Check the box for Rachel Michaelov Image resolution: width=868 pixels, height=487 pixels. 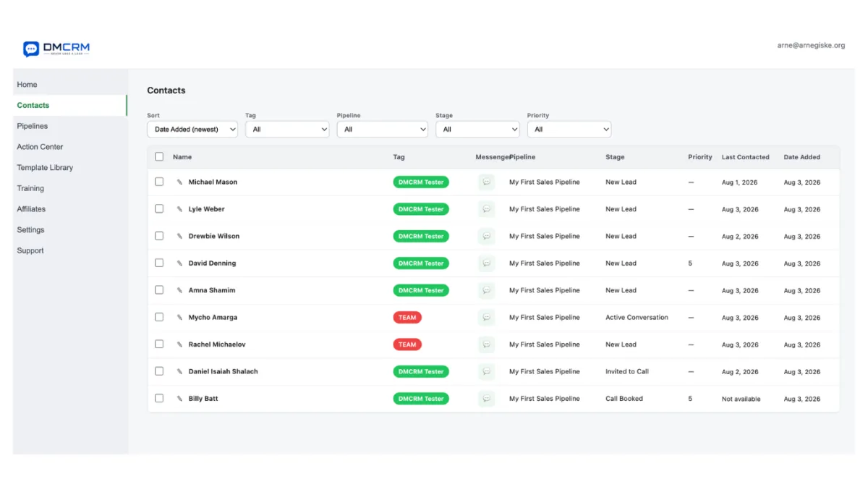159,344
